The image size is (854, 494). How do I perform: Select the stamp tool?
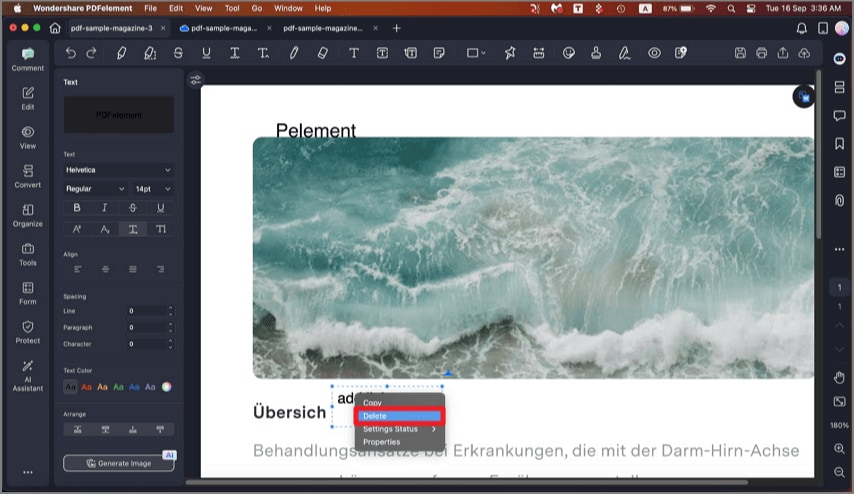click(596, 53)
